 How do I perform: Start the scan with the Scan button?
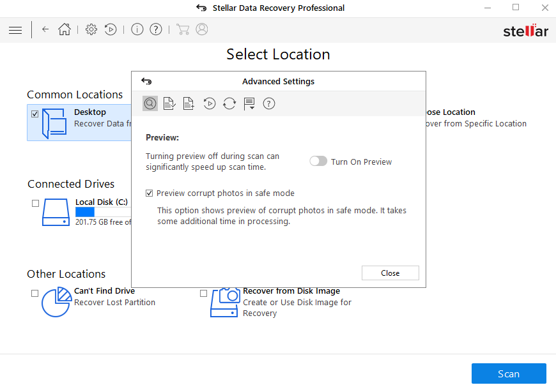(509, 373)
